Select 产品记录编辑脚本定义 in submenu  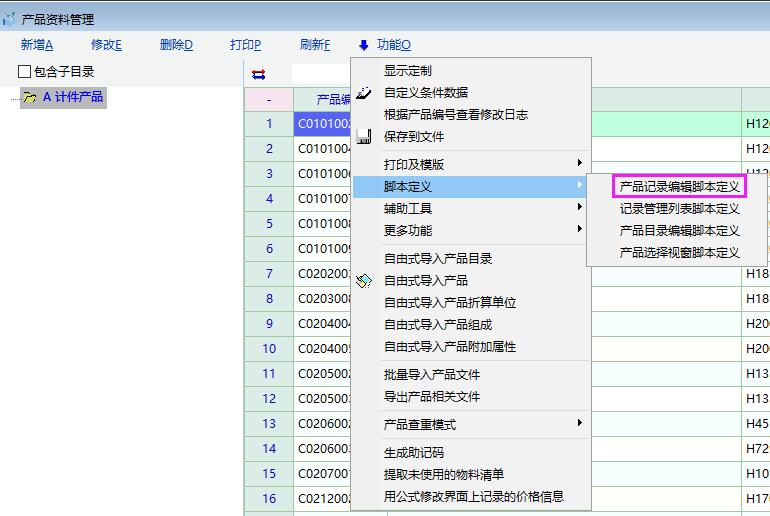[679, 187]
